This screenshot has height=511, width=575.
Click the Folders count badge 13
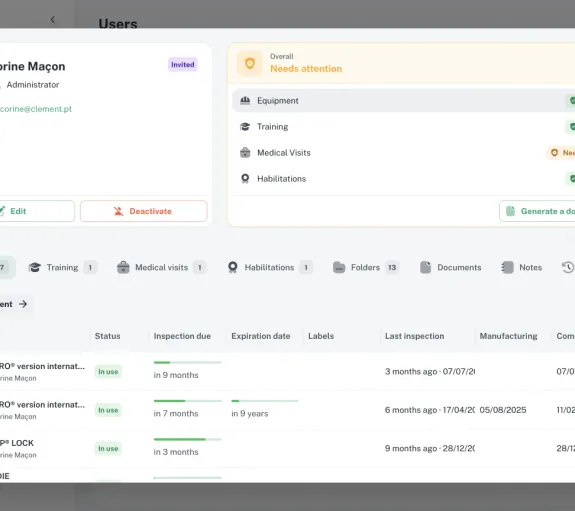[x=392, y=267]
